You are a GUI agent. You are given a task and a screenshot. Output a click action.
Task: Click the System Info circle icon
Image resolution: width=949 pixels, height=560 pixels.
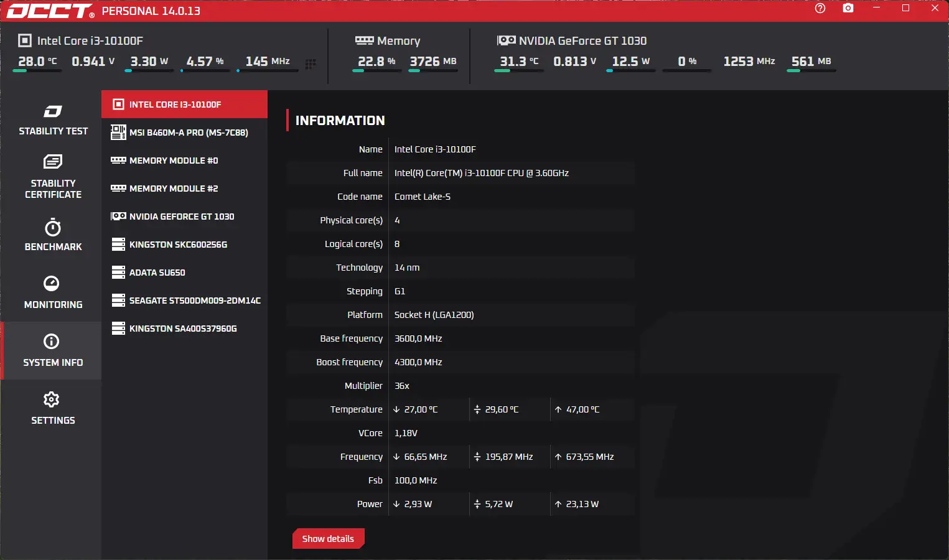[x=52, y=341]
